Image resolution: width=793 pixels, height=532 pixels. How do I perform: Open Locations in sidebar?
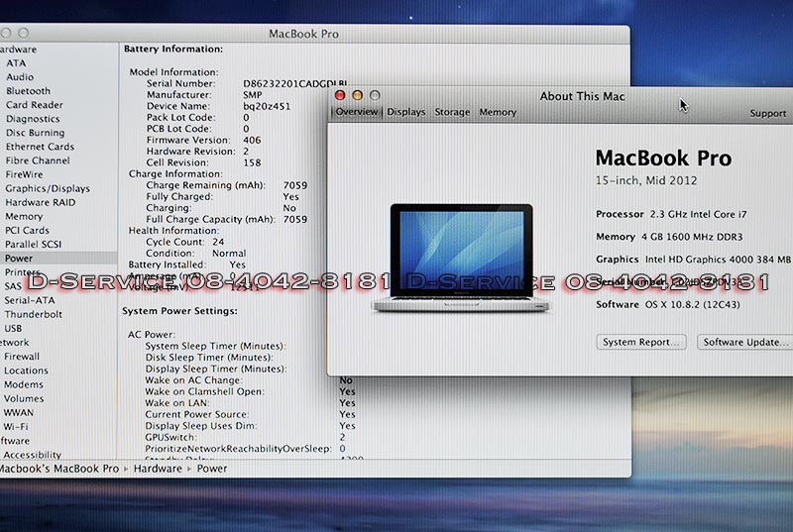click(27, 371)
